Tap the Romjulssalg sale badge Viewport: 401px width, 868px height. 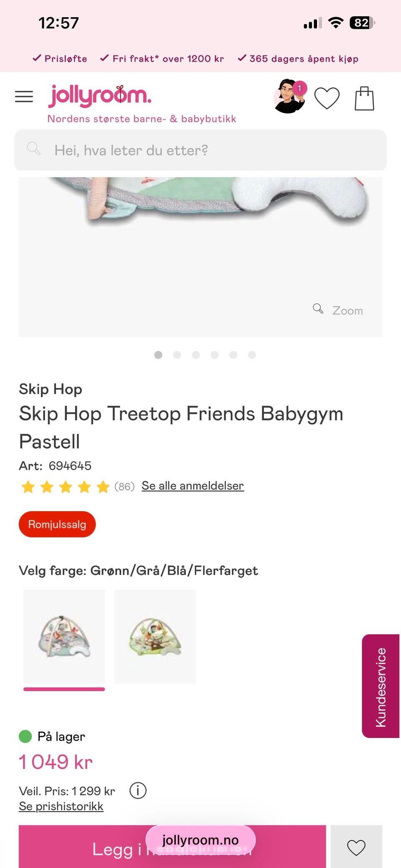click(x=57, y=524)
